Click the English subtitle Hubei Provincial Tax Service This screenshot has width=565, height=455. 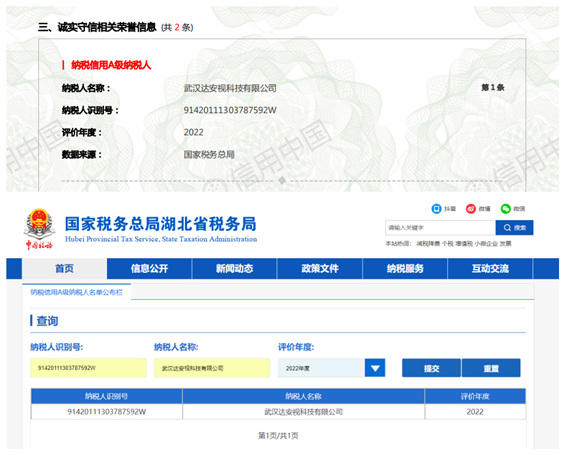click(161, 239)
